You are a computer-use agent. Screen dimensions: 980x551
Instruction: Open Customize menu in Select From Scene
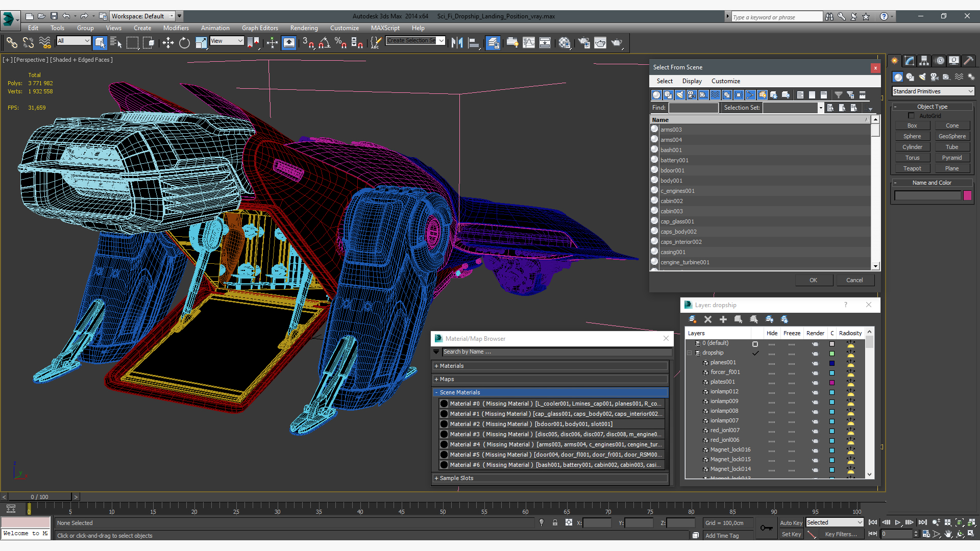[x=725, y=81]
